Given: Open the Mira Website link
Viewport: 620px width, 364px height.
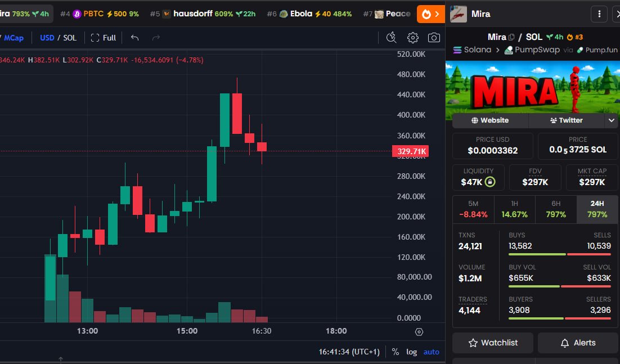Looking at the screenshot, I should point(490,120).
